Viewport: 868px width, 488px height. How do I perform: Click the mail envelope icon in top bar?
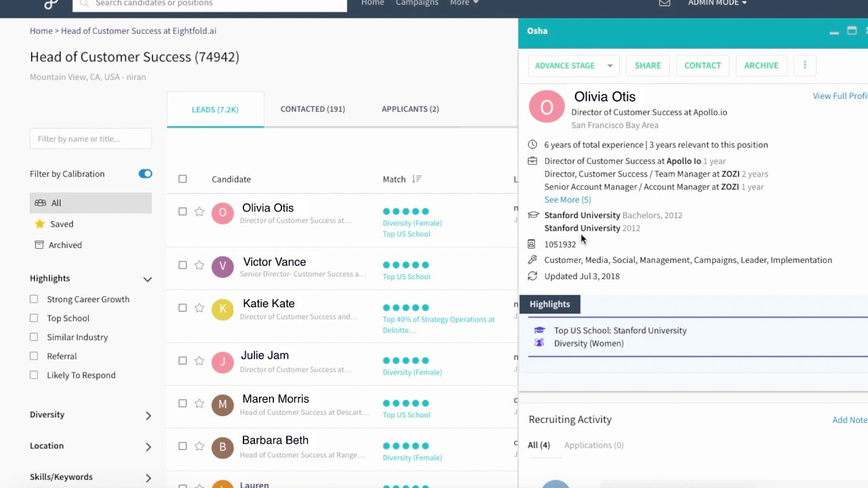click(665, 3)
